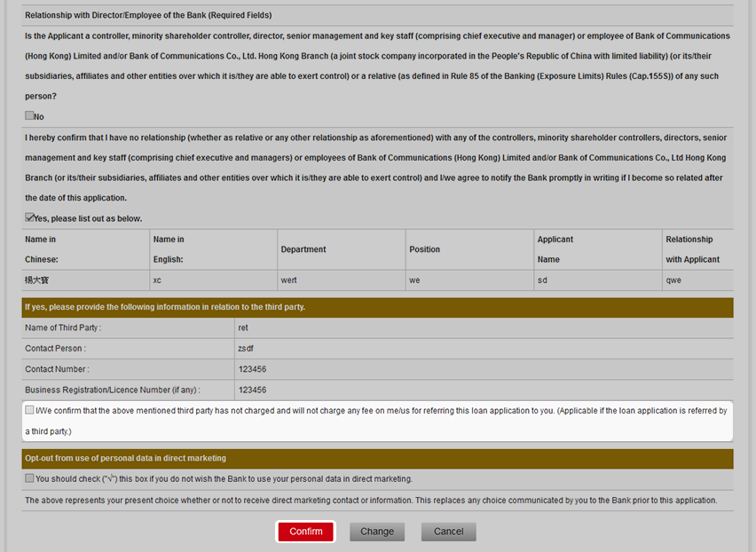Uncheck "Yes, please list out as below"

click(29, 217)
